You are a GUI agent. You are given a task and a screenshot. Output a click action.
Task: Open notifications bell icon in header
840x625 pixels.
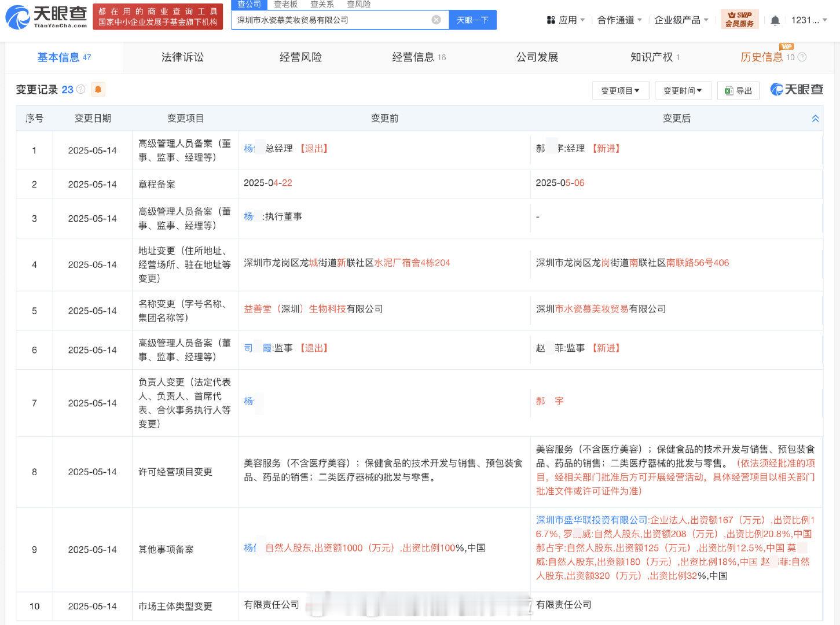775,20
